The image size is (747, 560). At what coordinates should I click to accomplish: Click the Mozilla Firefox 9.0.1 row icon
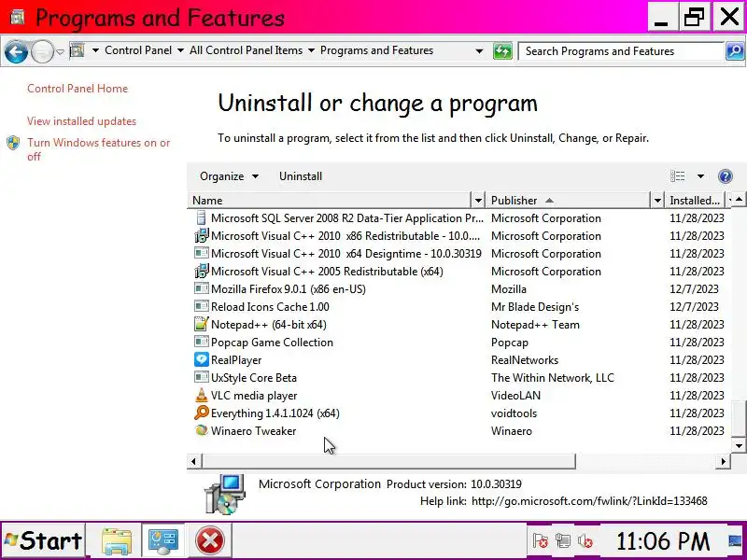(202, 288)
